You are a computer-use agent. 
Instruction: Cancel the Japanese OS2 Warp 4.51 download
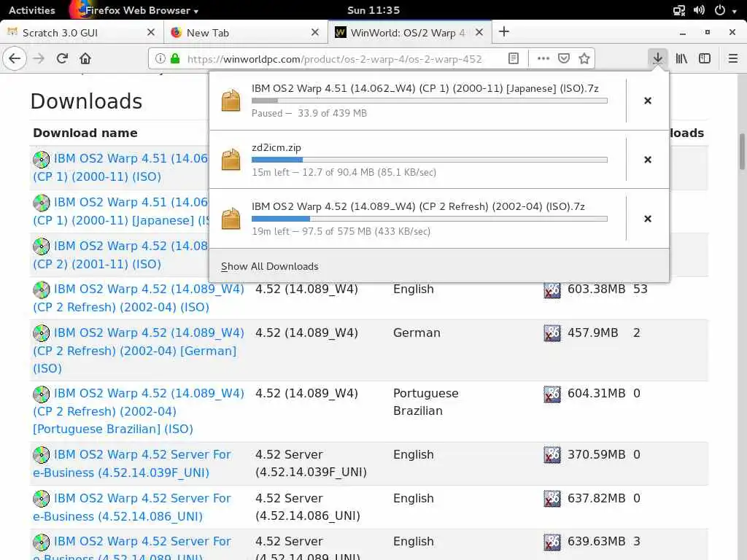648,101
